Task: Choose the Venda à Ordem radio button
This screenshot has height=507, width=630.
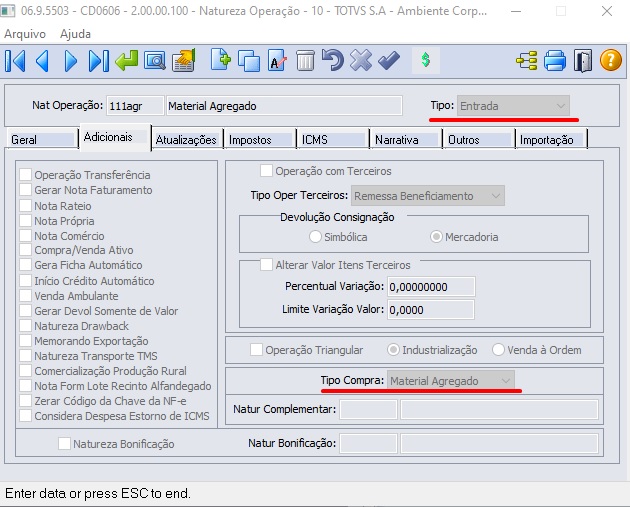Action: [x=498, y=350]
